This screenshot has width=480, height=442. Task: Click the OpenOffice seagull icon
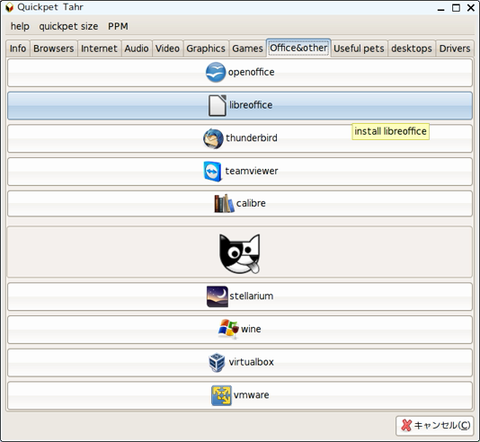pyautogui.click(x=216, y=72)
